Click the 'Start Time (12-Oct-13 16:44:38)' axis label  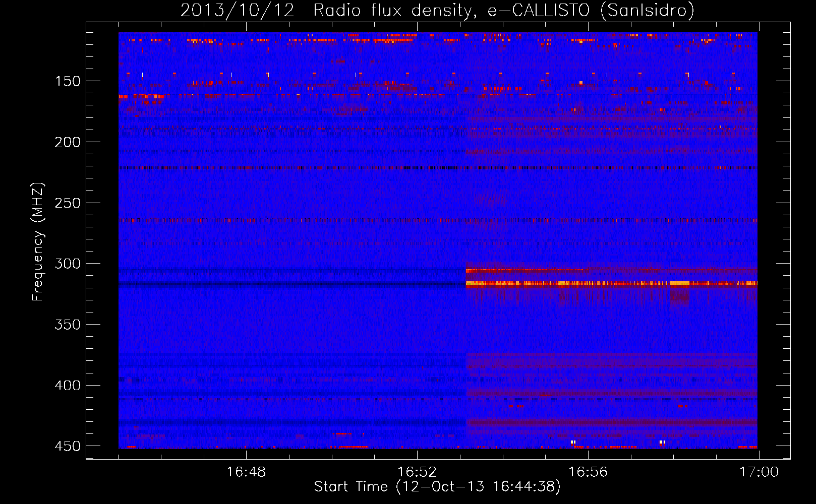437,487
